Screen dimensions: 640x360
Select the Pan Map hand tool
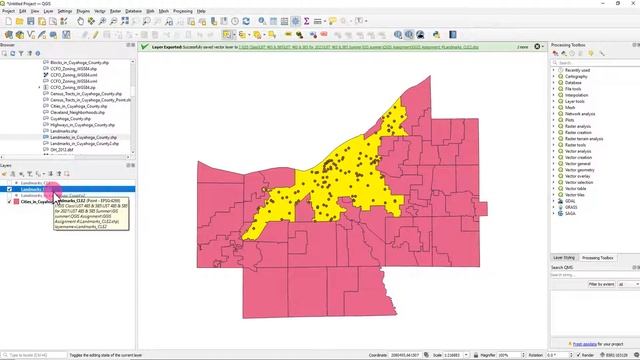coord(80,21)
